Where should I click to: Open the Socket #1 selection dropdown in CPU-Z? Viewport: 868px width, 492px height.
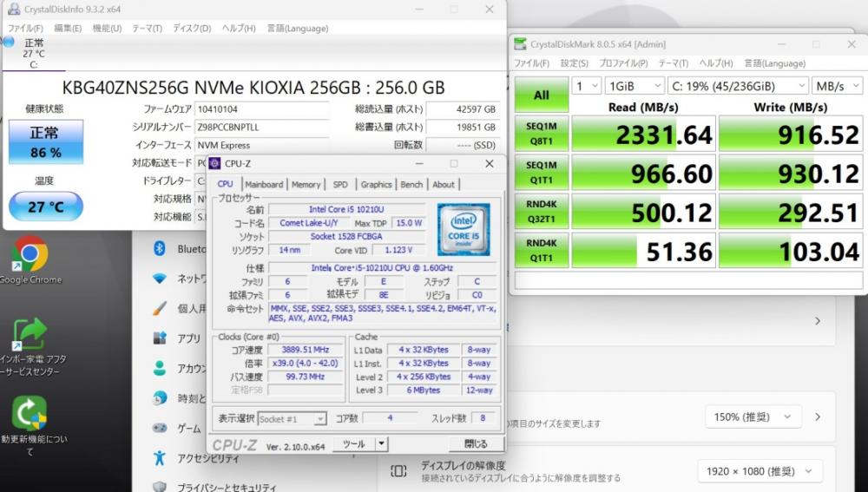click(293, 419)
